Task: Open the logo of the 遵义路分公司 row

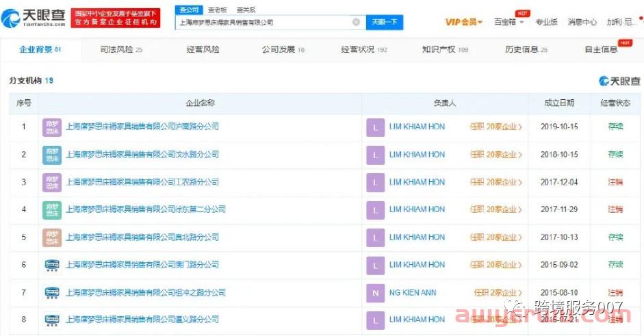Action: 52,320
